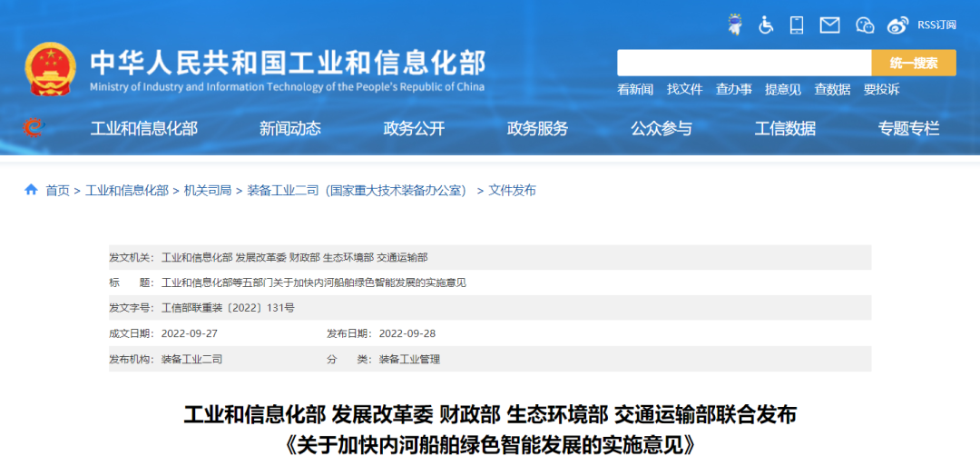Screen dimensions: 980x466
Task: Open the WeChat icon
Action: tap(865, 25)
